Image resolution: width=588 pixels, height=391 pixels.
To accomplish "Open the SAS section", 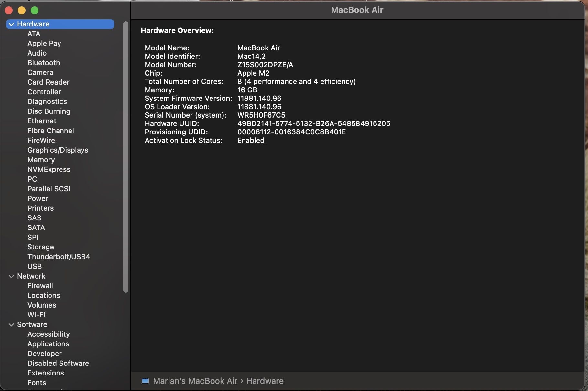I will [34, 218].
